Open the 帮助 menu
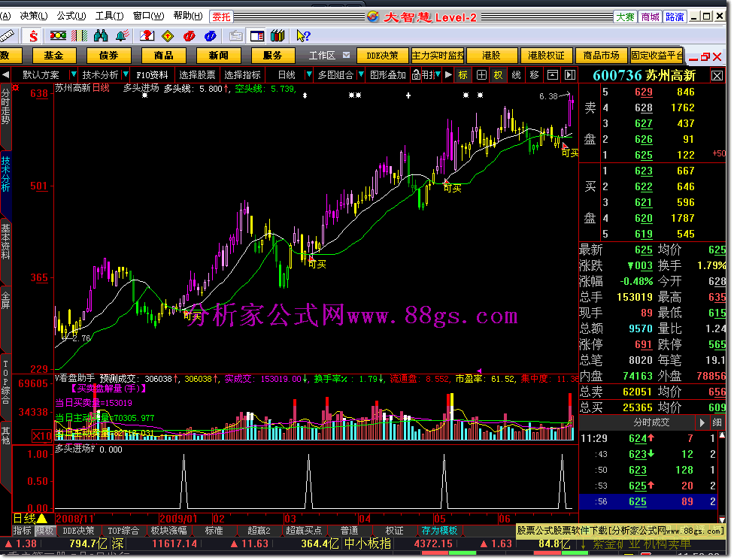734x560 pixels. [188, 16]
